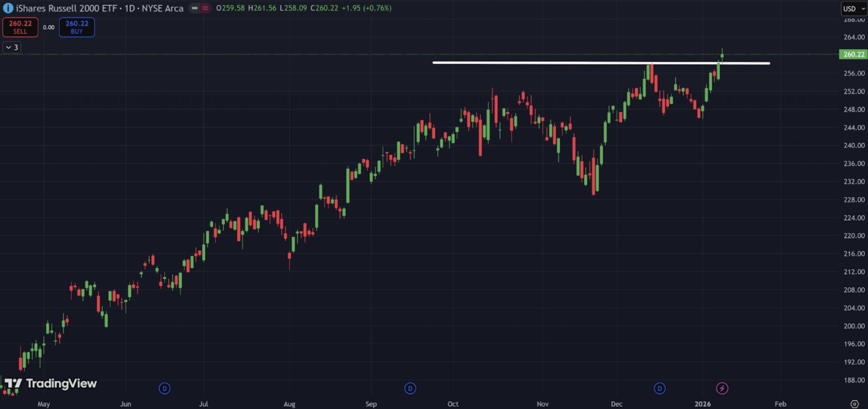
Task: Click the 0.00 spread value between Sell and Buy
Action: coord(49,27)
